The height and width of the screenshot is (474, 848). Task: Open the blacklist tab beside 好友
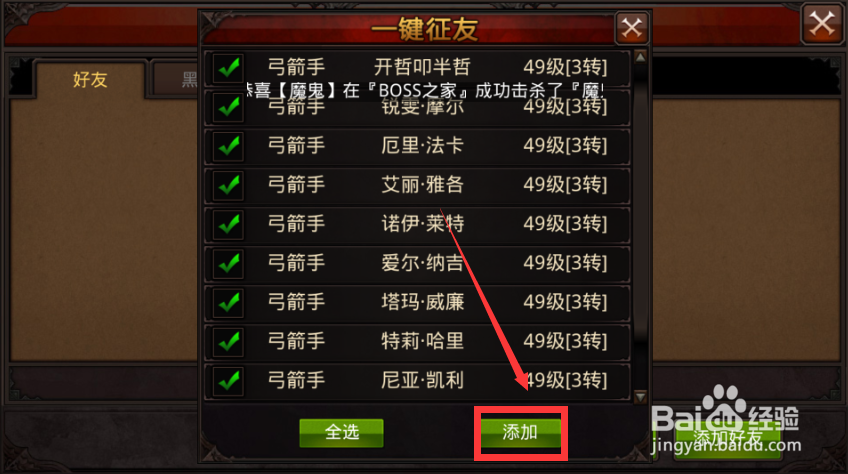coord(176,80)
